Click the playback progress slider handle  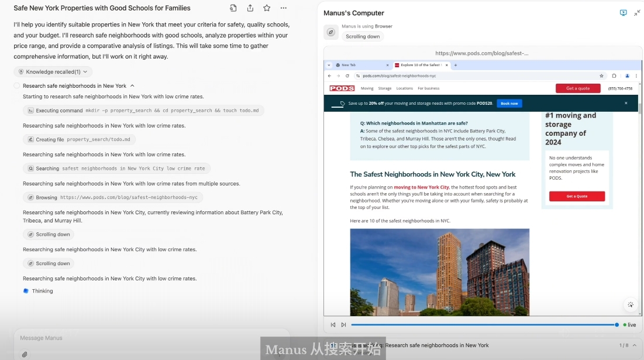pyautogui.click(x=617, y=325)
